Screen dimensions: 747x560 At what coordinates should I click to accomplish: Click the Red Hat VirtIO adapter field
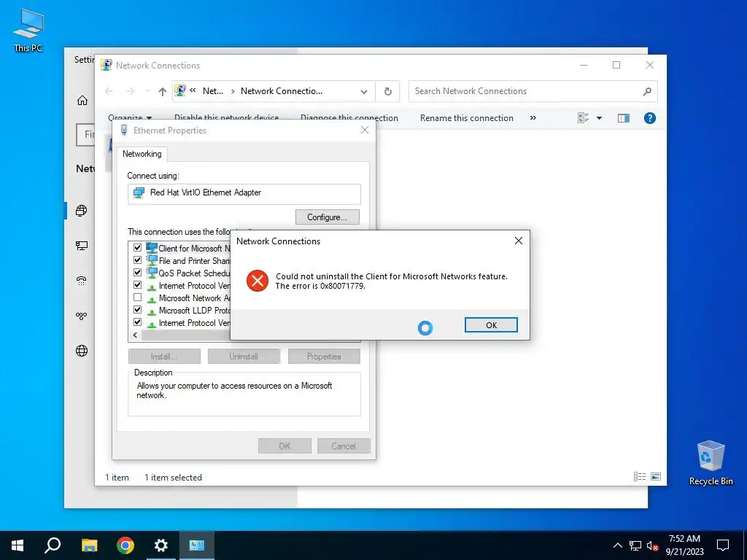[244, 193]
